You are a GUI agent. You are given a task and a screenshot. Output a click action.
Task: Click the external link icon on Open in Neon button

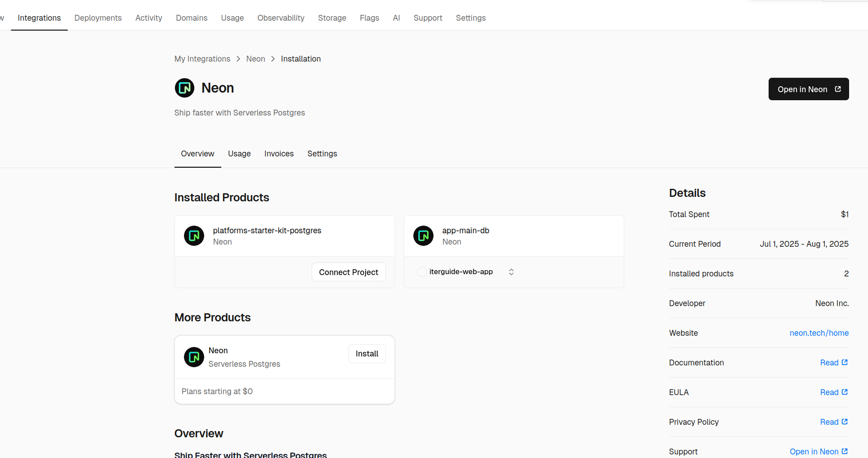(838, 89)
